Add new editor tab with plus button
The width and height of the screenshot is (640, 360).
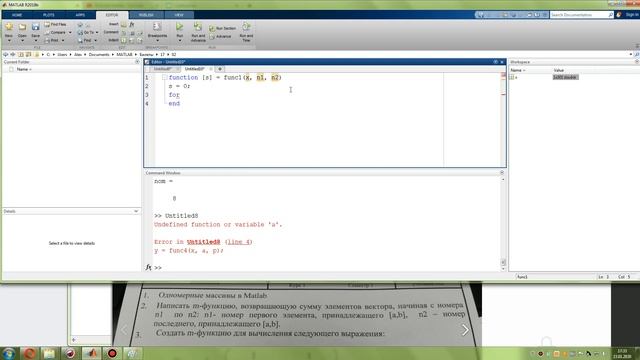[220, 69]
